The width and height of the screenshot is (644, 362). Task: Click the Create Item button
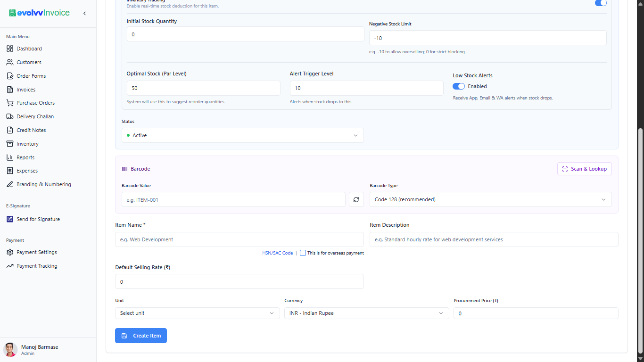point(141,336)
